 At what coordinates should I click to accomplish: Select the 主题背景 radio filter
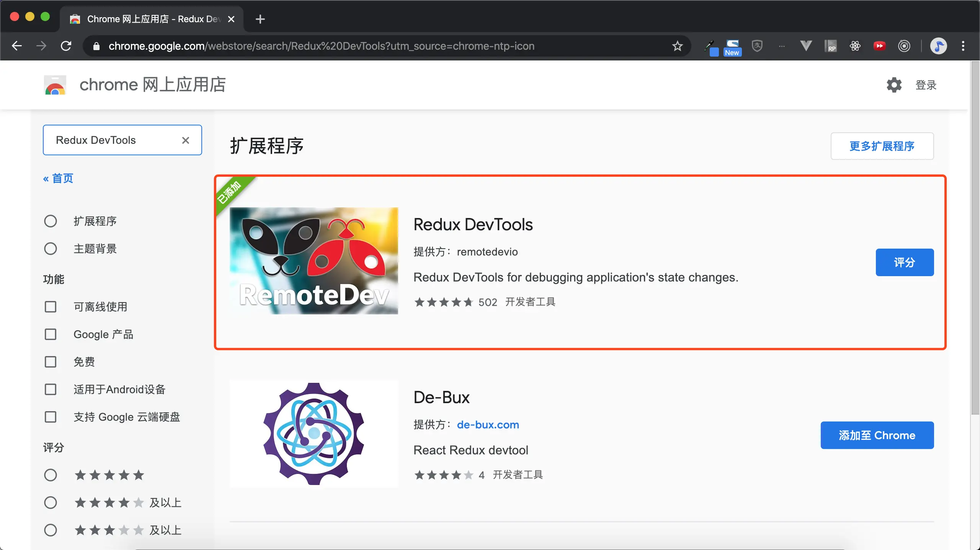[x=51, y=249]
